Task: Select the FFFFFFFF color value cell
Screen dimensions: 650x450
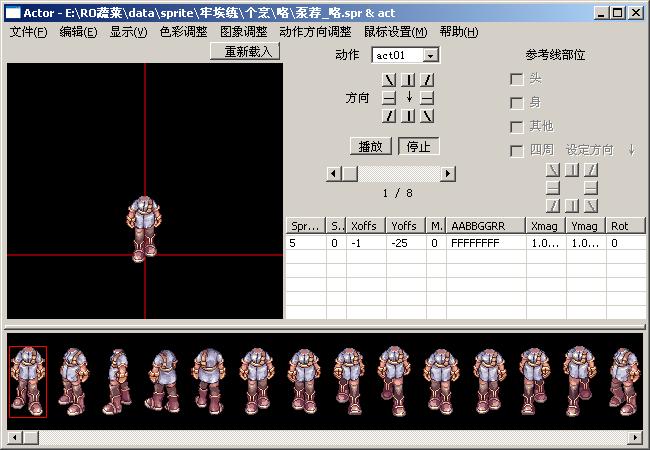Action: click(x=486, y=243)
